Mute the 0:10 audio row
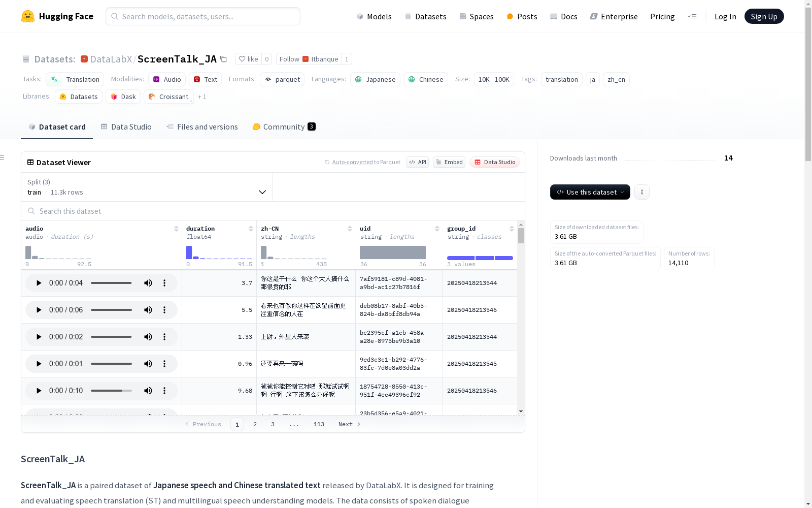Screen dimensions: 812x508 tap(148, 391)
